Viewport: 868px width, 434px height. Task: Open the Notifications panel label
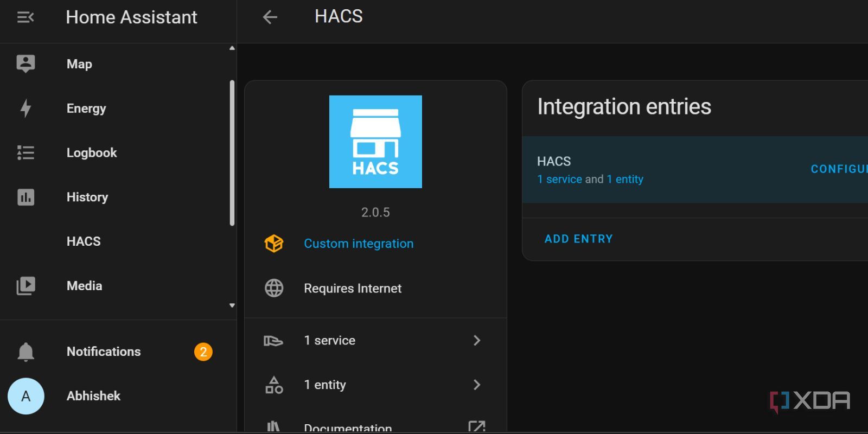[104, 352]
